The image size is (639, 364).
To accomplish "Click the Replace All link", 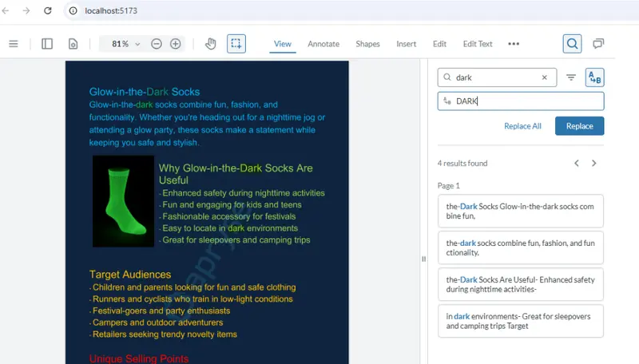I will (522, 126).
